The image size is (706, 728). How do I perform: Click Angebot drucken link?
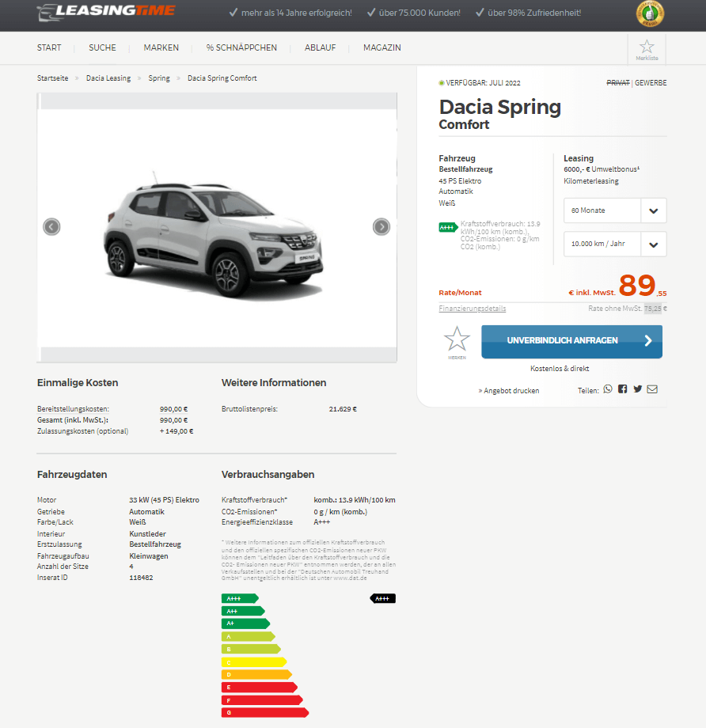click(509, 391)
